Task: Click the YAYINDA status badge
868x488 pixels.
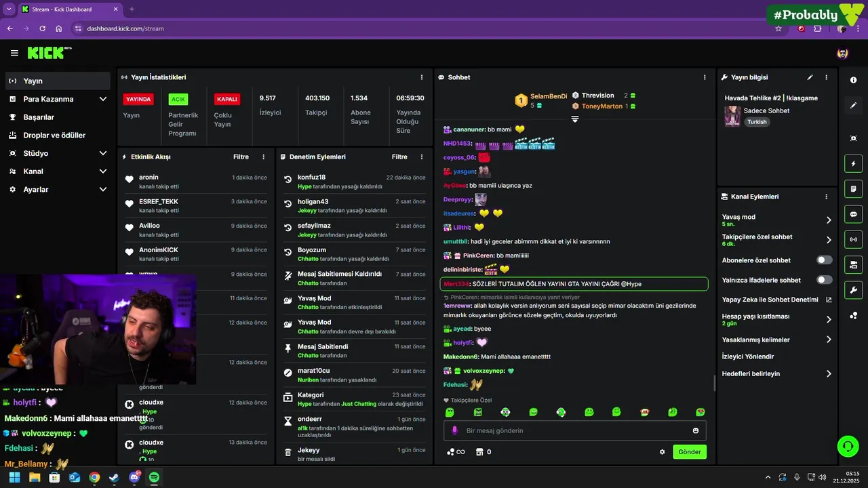Action: pyautogui.click(x=138, y=99)
